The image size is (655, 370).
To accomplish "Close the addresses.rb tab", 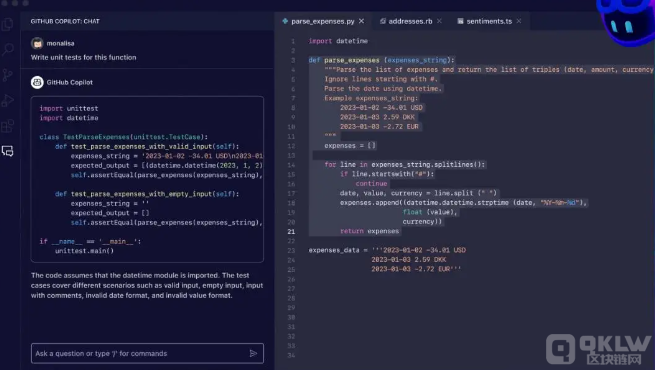I will (x=439, y=21).
